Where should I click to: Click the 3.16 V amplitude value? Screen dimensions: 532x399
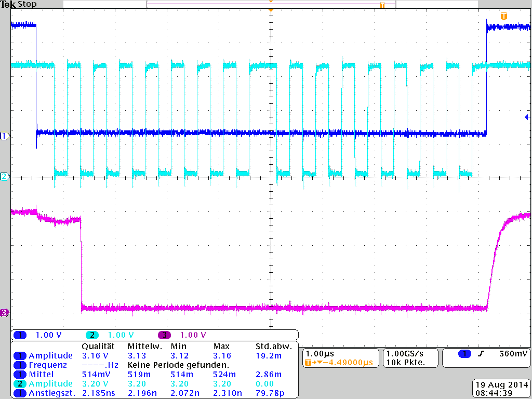click(96, 356)
